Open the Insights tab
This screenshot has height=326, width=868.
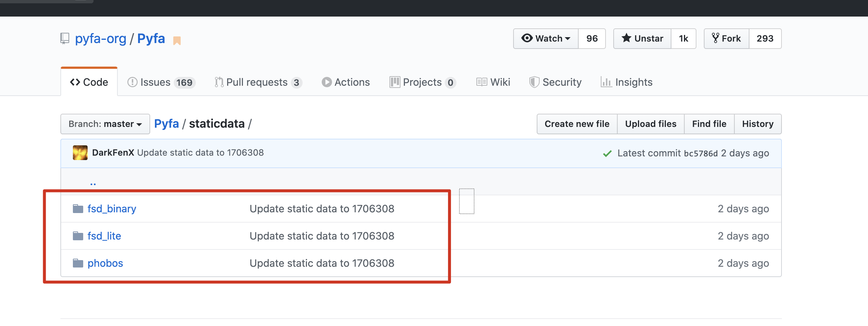[x=627, y=82]
